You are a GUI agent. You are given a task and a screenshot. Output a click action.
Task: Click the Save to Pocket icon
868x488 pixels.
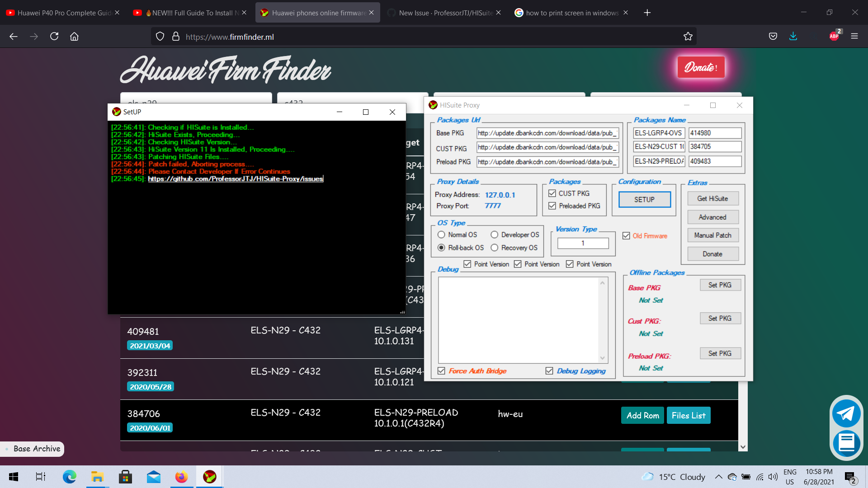click(x=773, y=36)
